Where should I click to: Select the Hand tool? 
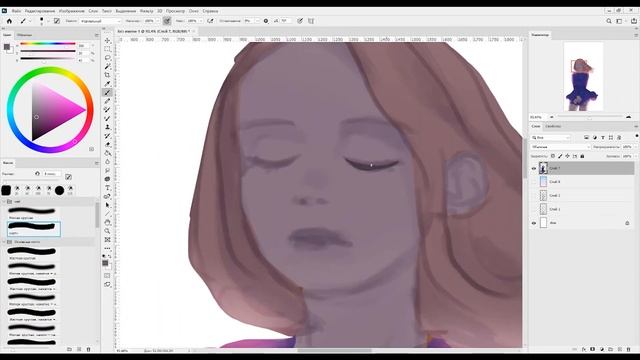coord(107,222)
